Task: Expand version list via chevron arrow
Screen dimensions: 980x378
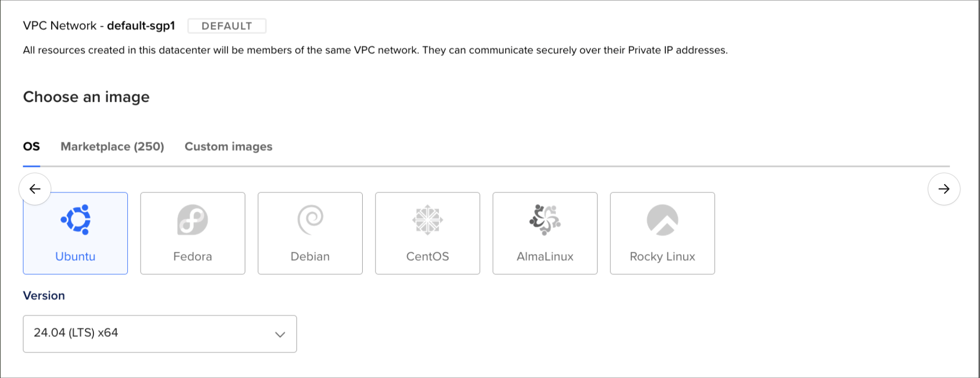Action: pos(280,334)
